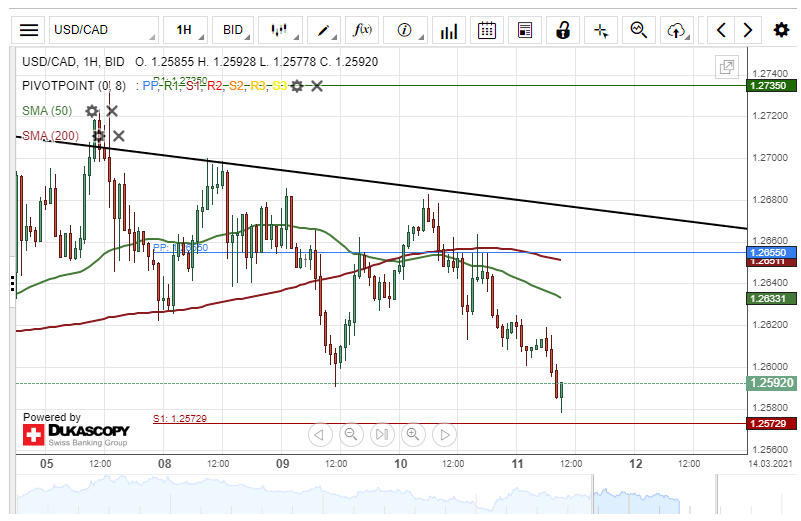801x521 pixels.
Task: Click date 08 on time axis
Action: 164,464
